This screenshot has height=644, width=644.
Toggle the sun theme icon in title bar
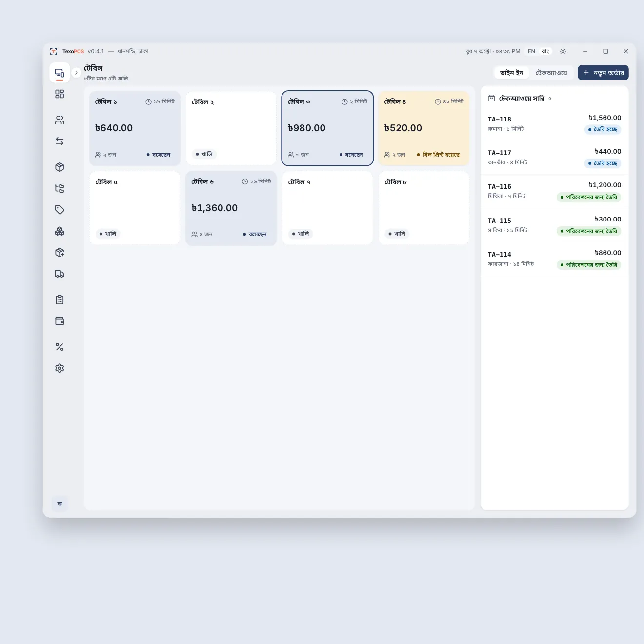[x=563, y=51]
